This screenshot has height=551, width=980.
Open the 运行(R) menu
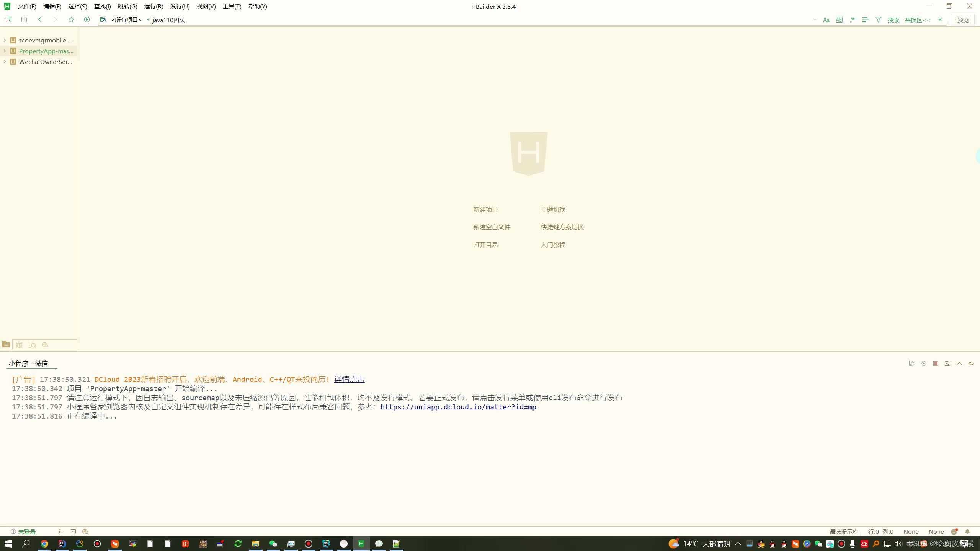tap(154, 7)
